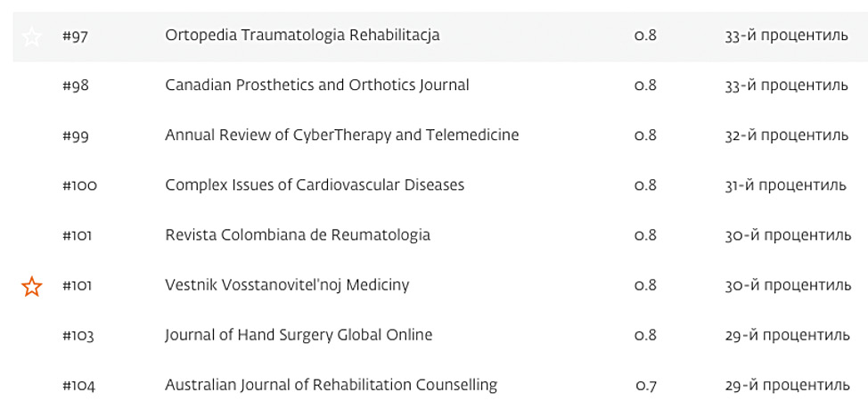The image size is (868, 417).
Task: Click the 0.8 score for Ortopedia Traumatologia Rehabilitacja
Action: (645, 36)
